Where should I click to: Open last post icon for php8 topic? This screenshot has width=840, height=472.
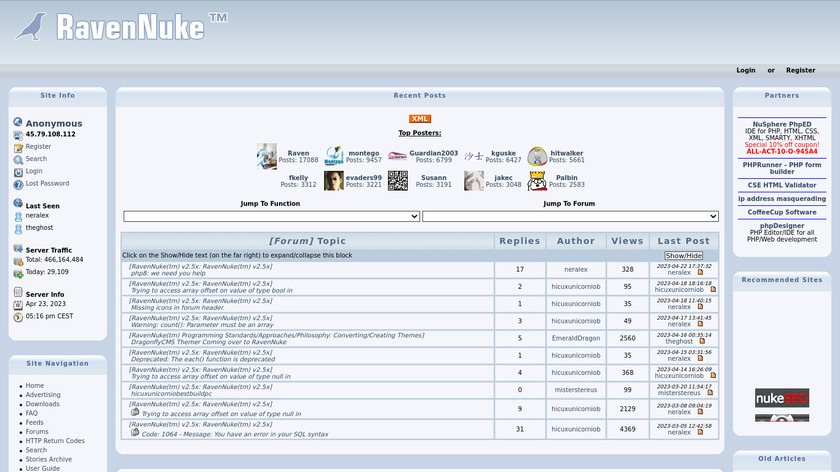(700, 273)
